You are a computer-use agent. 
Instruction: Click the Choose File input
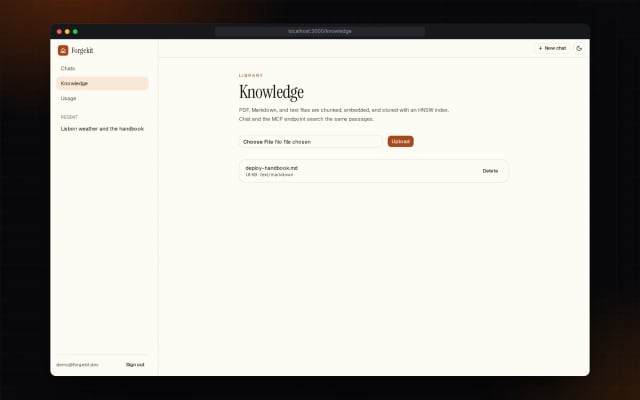click(x=310, y=142)
